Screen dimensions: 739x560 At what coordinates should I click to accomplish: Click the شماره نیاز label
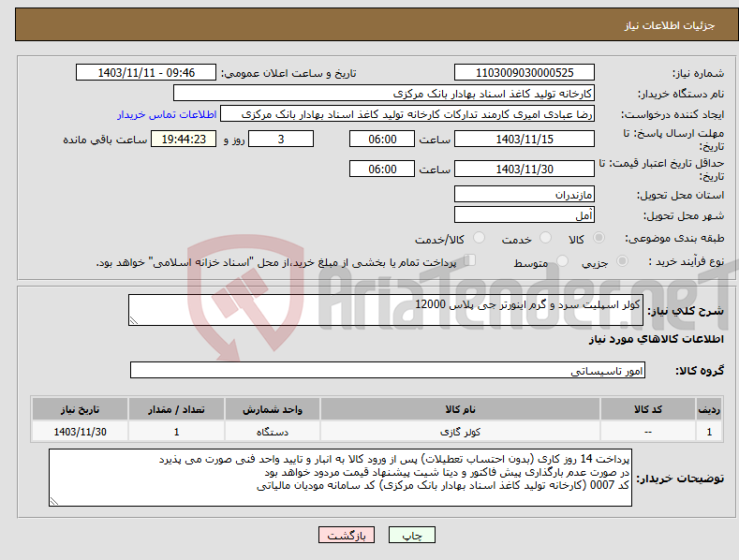(698, 73)
